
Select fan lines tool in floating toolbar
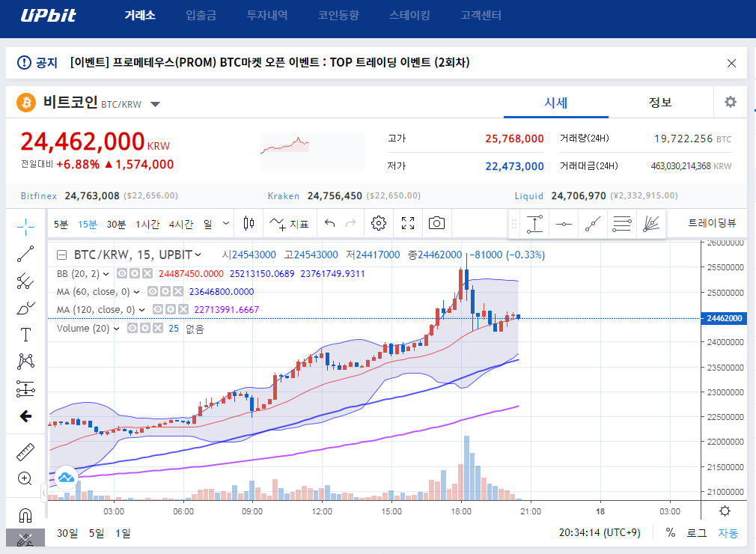point(651,224)
